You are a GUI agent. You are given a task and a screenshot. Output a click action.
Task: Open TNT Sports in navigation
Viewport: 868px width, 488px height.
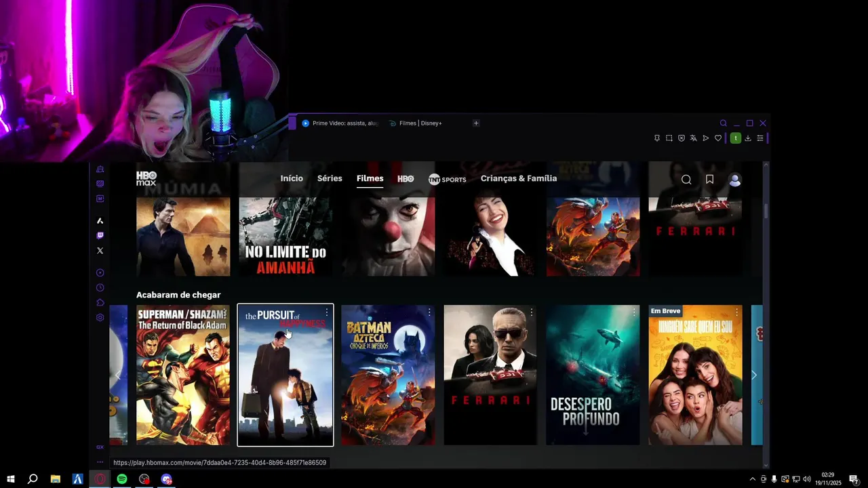click(x=448, y=180)
